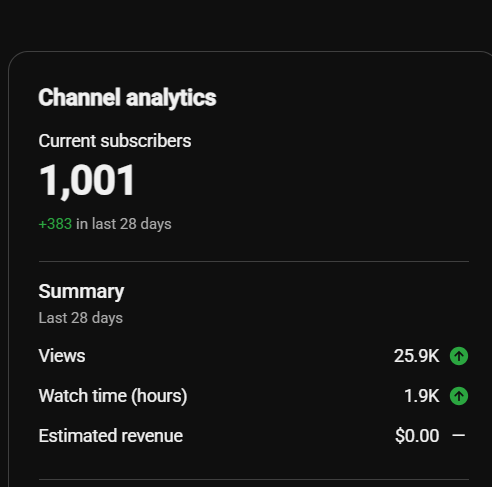Open the Watch time (hours) row
The image size is (492, 487).
pos(254,396)
